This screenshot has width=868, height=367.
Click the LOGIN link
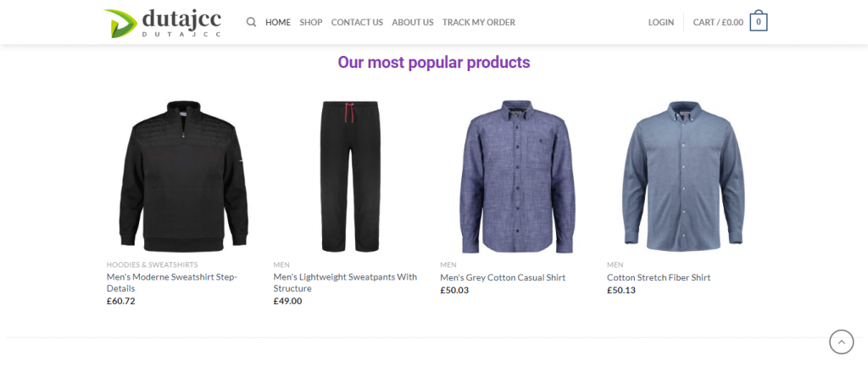click(661, 22)
